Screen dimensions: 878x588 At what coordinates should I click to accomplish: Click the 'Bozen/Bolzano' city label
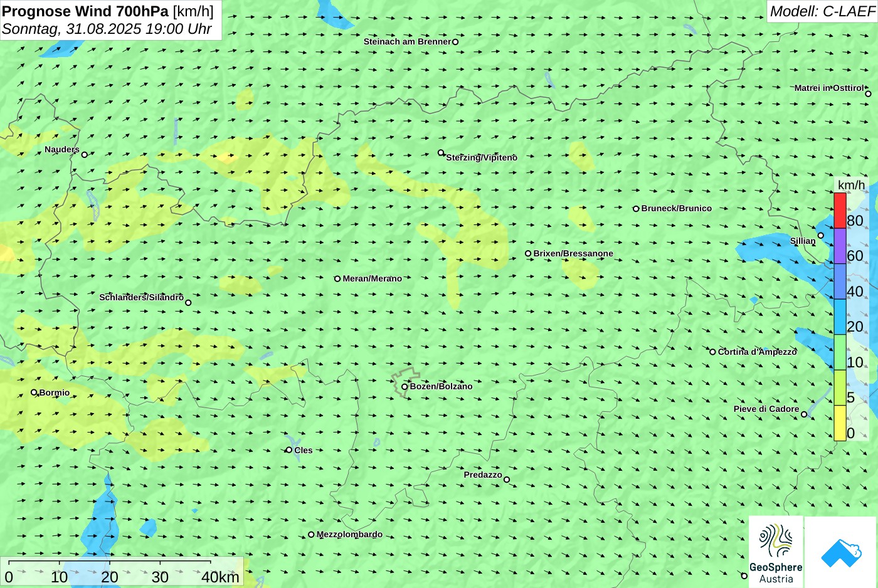coord(441,386)
